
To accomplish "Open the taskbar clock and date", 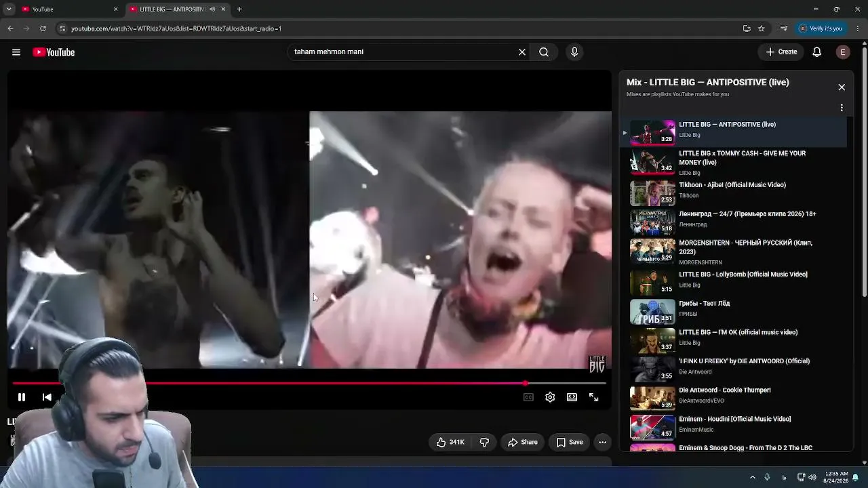I will (836, 477).
